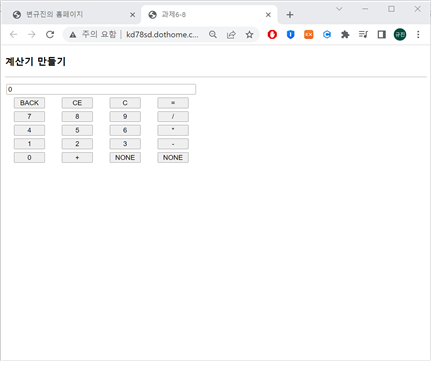Open the orange EX extension icon

pos(309,34)
